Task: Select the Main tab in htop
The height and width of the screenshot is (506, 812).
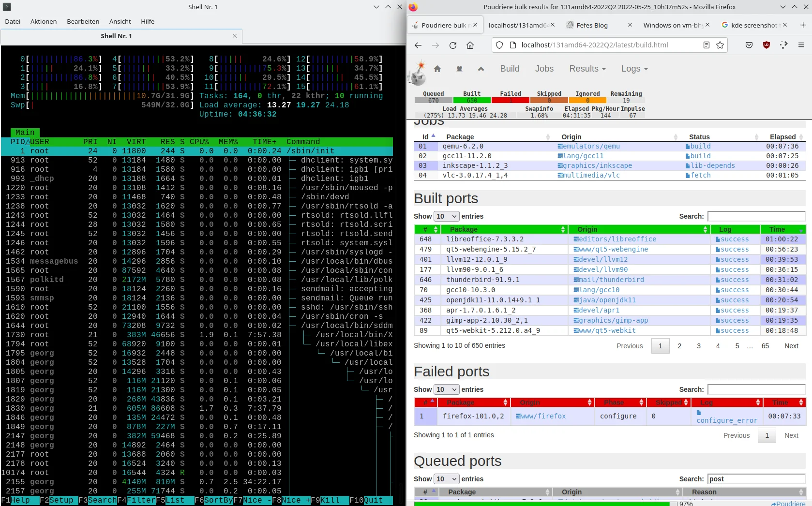Action: 25,133
